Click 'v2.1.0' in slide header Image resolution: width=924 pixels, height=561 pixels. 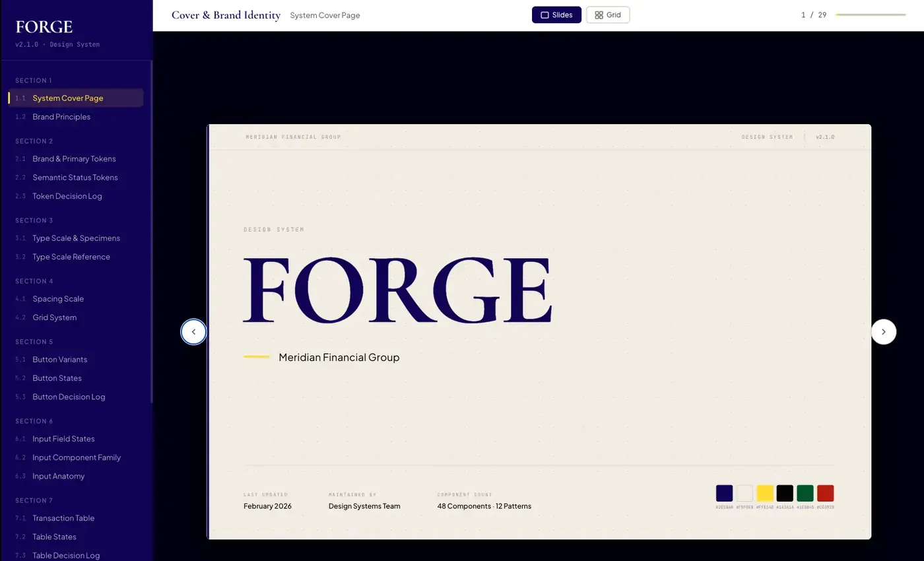tap(825, 137)
